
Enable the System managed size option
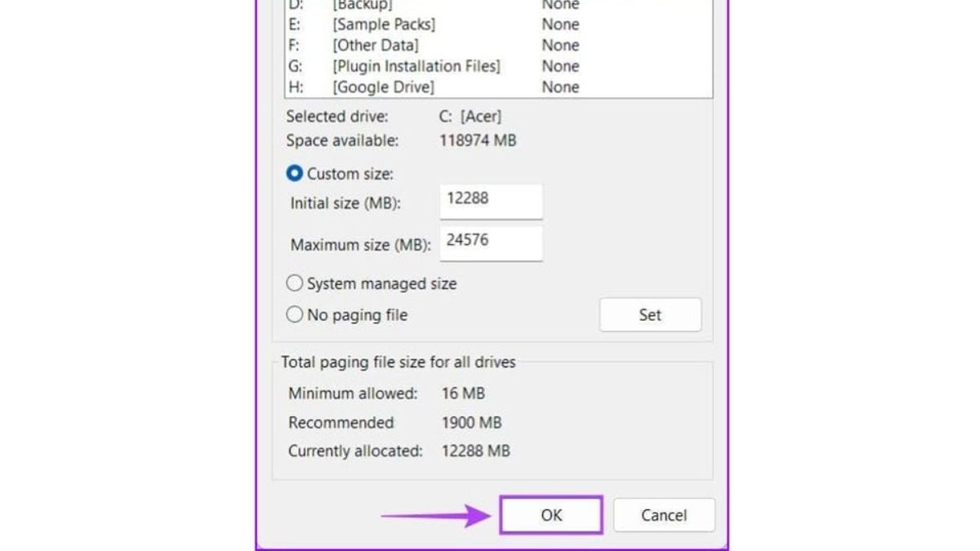click(295, 284)
